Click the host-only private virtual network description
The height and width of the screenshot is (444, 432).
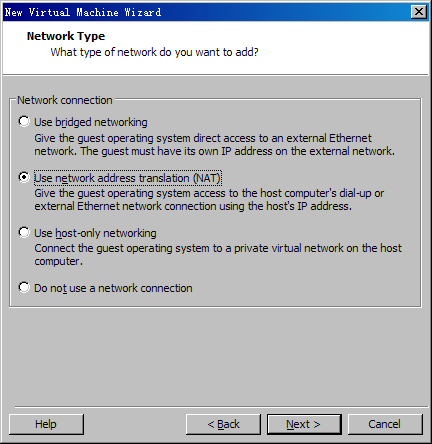[x=218, y=255]
